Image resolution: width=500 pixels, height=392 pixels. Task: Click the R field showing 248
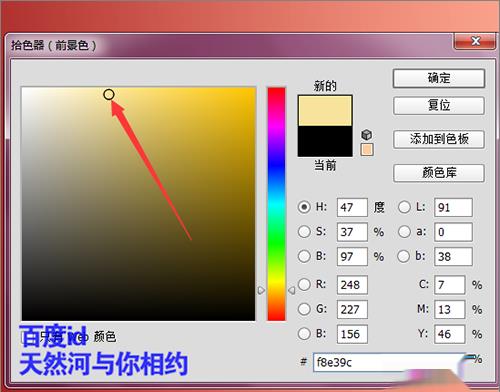click(352, 285)
